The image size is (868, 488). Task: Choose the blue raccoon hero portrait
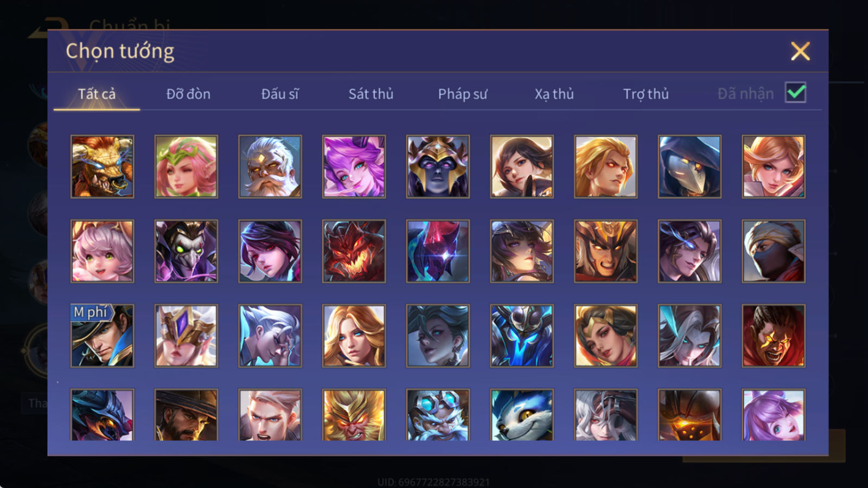click(522, 415)
